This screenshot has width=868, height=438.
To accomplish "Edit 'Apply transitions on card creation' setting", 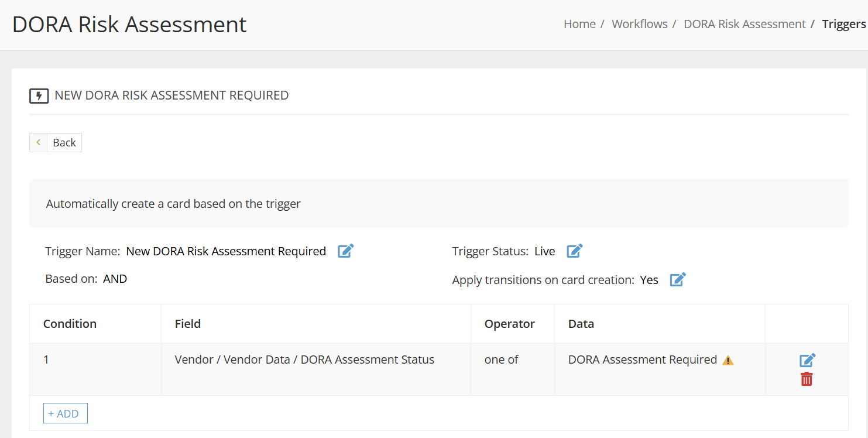I will [x=677, y=279].
